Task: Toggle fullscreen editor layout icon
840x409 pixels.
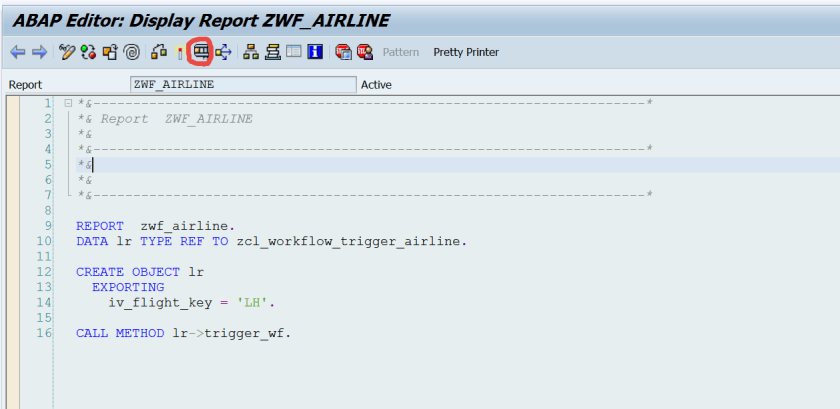Action: coord(294,52)
